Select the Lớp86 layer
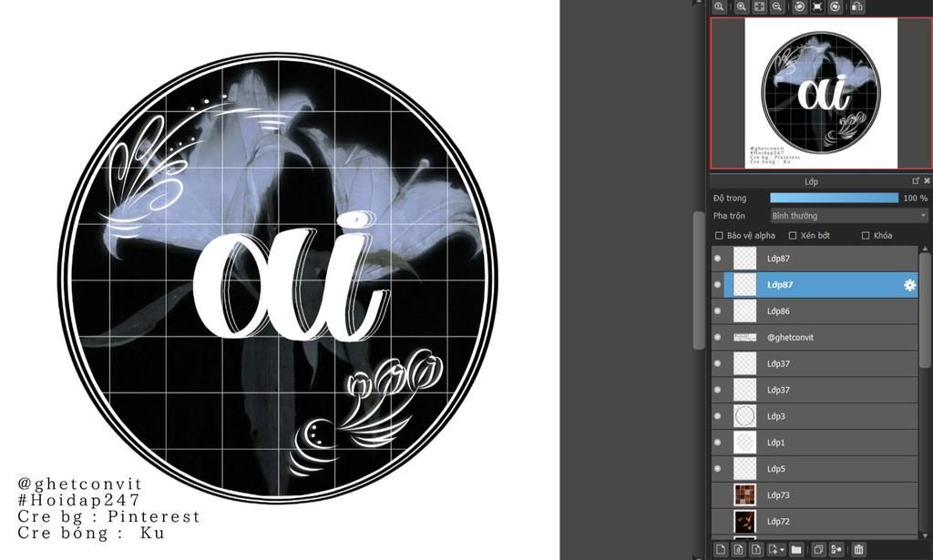This screenshot has height=560, width=933. [x=815, y=311]
